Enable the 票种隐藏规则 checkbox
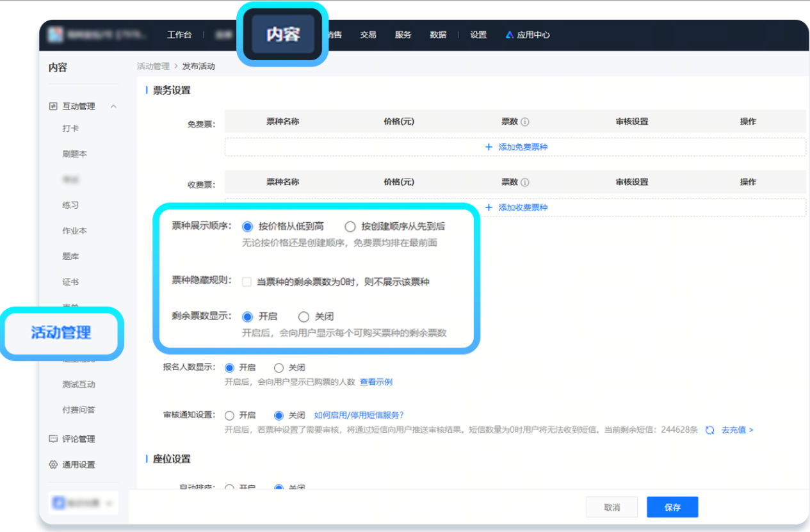Screen dimensions: 810x532 tap(246, 281)
